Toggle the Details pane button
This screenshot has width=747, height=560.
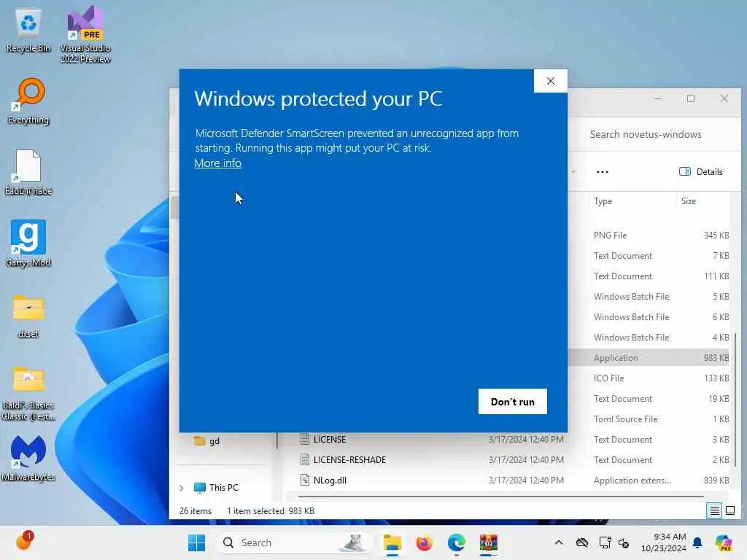[701, 172]
